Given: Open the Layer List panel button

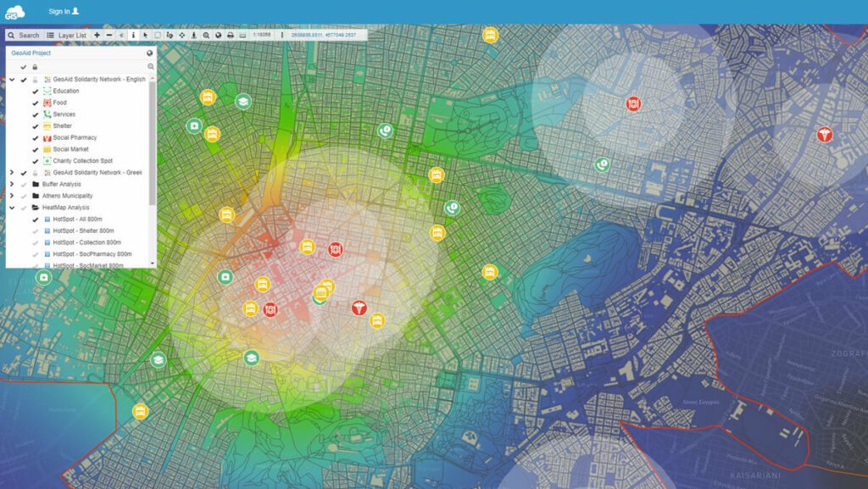Looking at the screenshot, I should coord(66,35).
